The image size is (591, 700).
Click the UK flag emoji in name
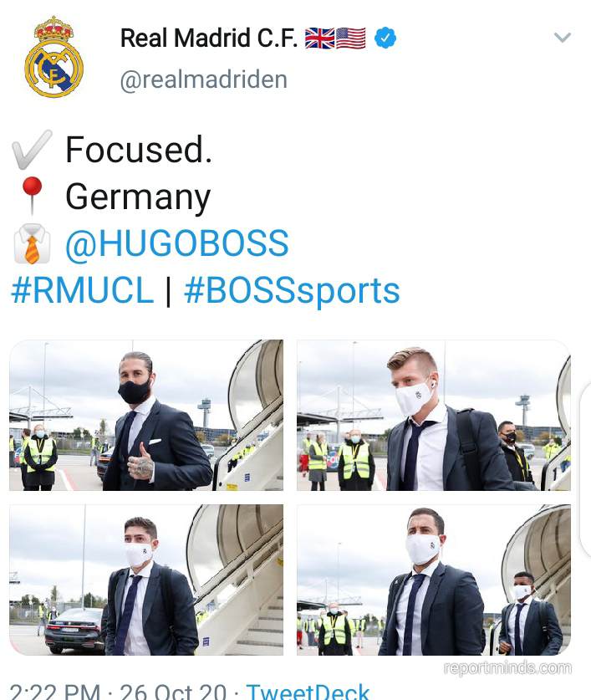click(319, 38)
